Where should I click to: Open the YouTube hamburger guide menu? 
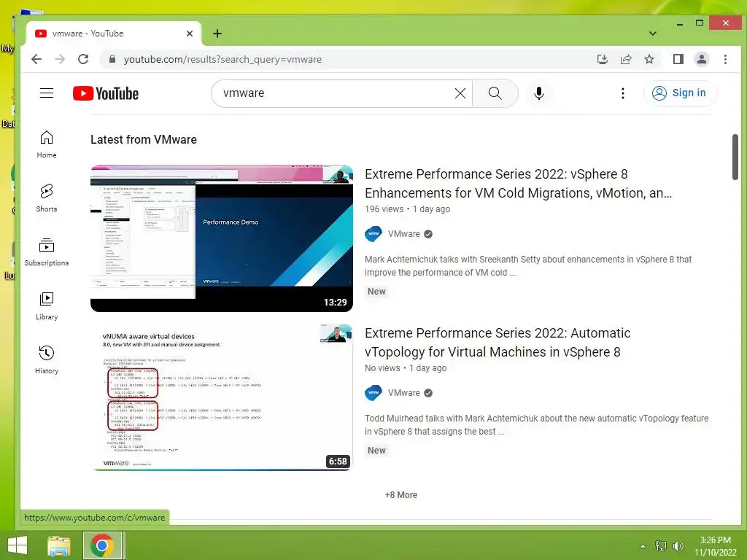(46, 93)
